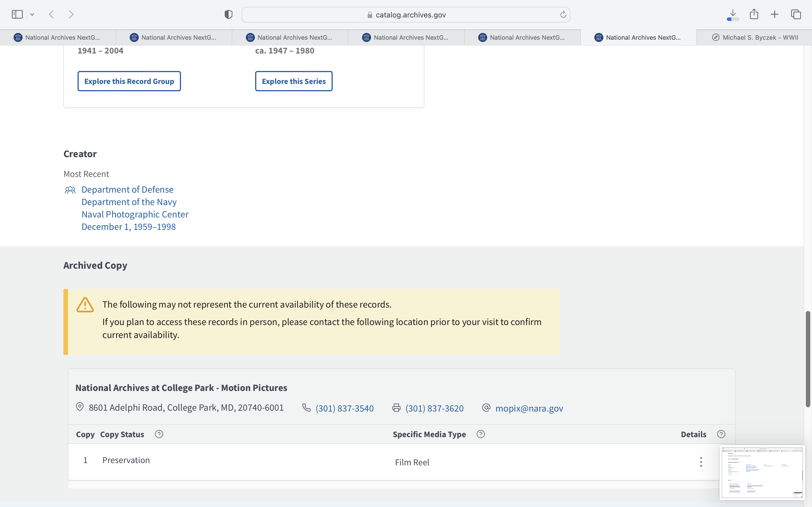Click Explore this Record Group button

point(129,81)
